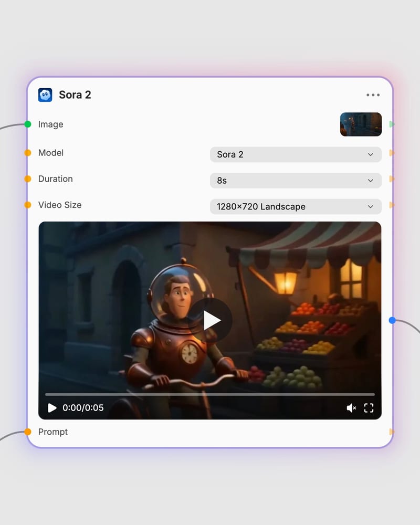The image size is (420, 525).
Task: Click the large center play button overlay
Action: pos(210,320)
